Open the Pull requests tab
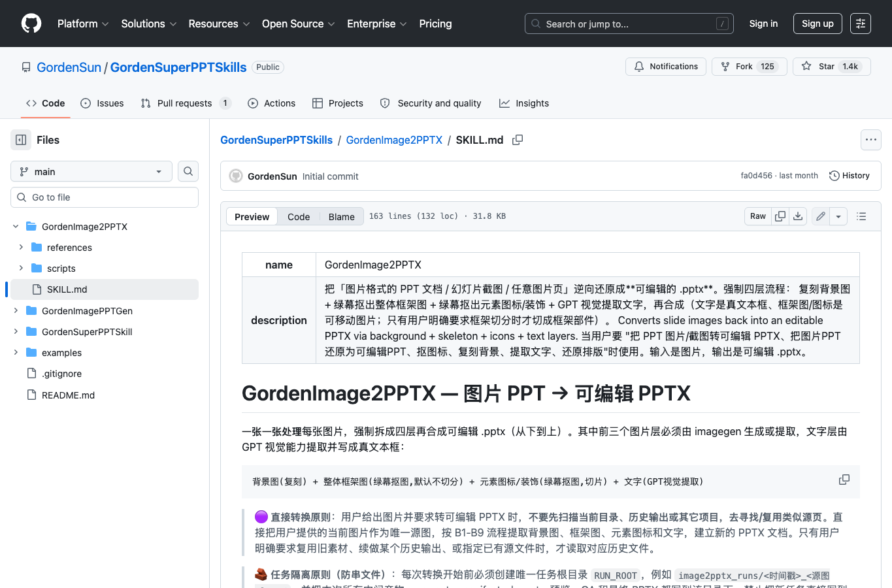The image size is (892, 588). (186, 103)
